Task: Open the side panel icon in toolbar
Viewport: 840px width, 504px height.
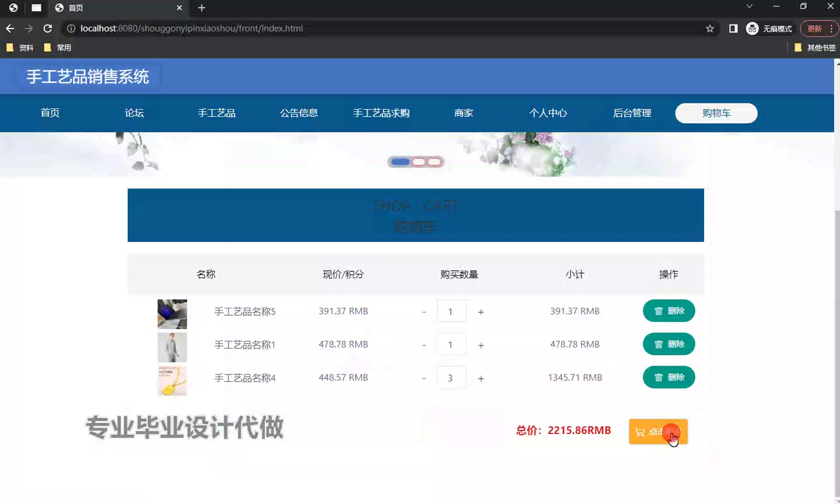Action: click(733, 29)
